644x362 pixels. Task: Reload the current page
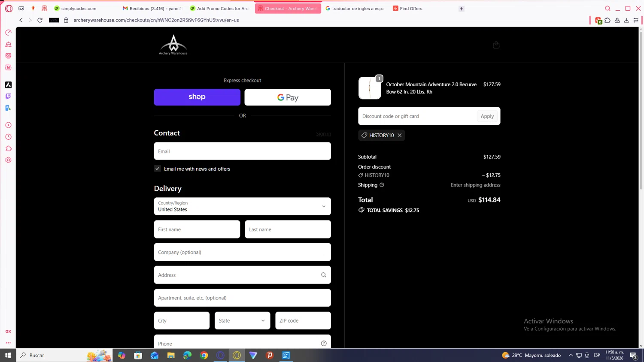click(40, 20)
